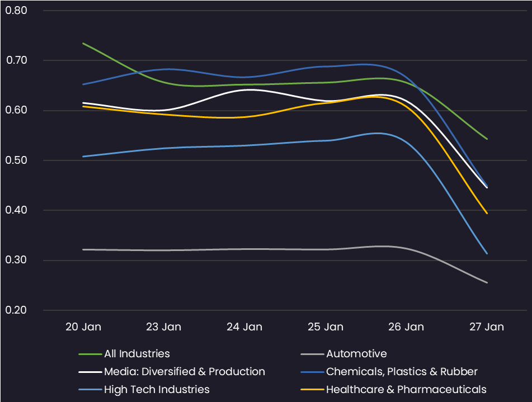Image resolution: width=532 pixels, height=402 pixels.
Task: Click the gray Automotive legend line marker
Action: coord(312,354)
